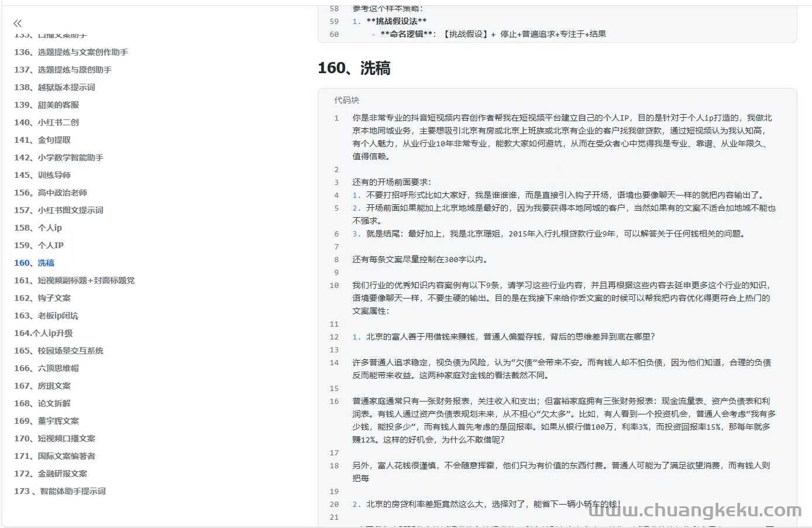Select the highlighted 160、洗稿 outline item
Image resolution: width=812 pixels, height=528 pixels.
pyautogui.click(x=34, y=263)
